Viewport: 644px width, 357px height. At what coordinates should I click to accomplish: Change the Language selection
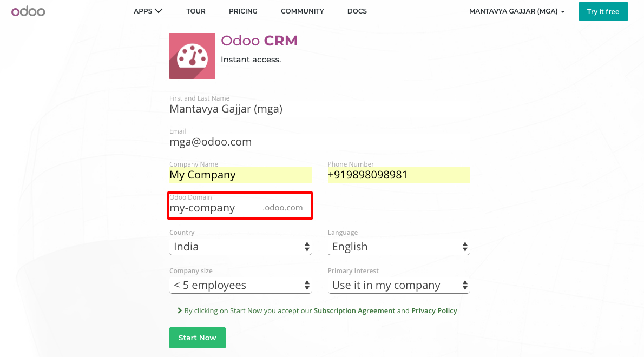[x=398, y=247]
